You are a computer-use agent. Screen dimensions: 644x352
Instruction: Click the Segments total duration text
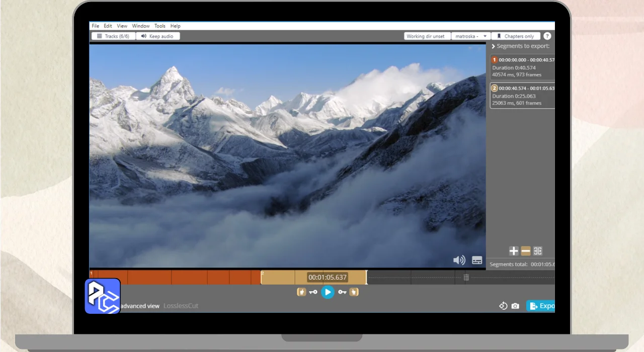pyautogui.click(x=522, y=264)
